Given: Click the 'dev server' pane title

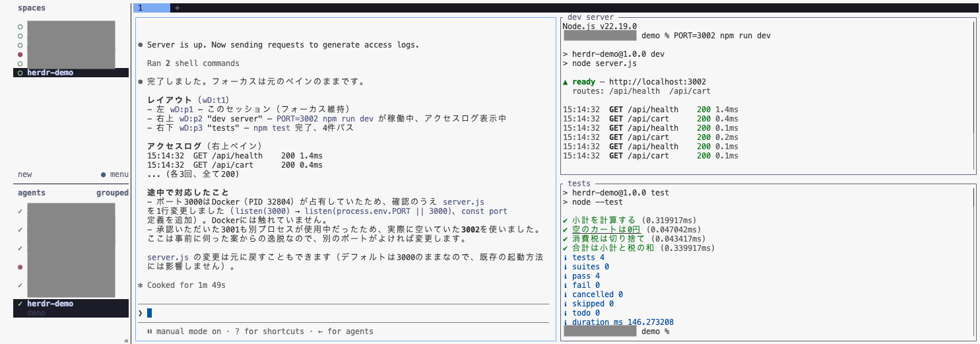Looking at the screenshot, I should 591,17.
